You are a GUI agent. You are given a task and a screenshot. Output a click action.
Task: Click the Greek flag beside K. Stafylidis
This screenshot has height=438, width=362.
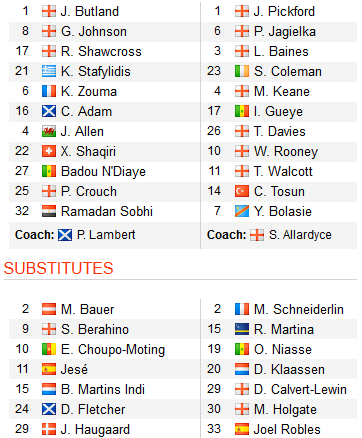[x=49, y=71]
